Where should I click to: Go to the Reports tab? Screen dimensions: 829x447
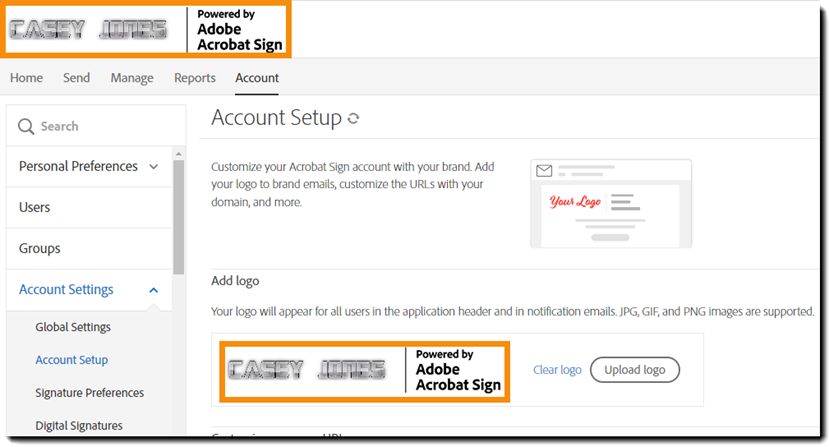click(195, 78)
